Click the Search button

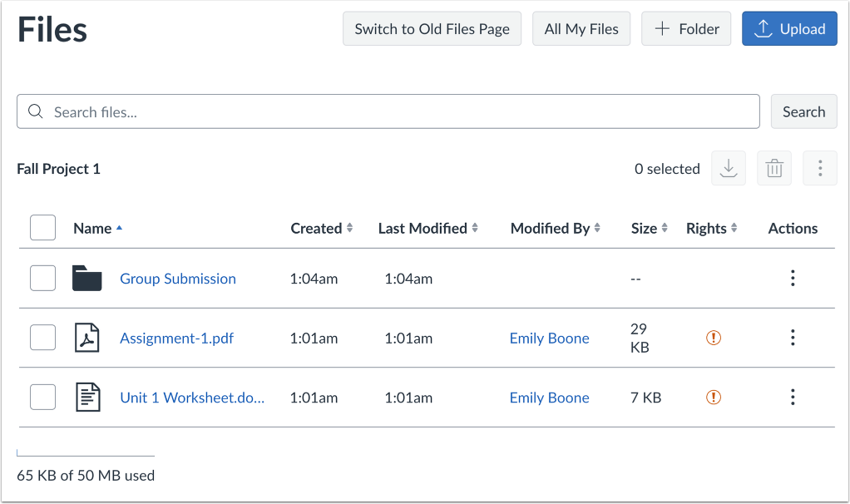(804, 111)
